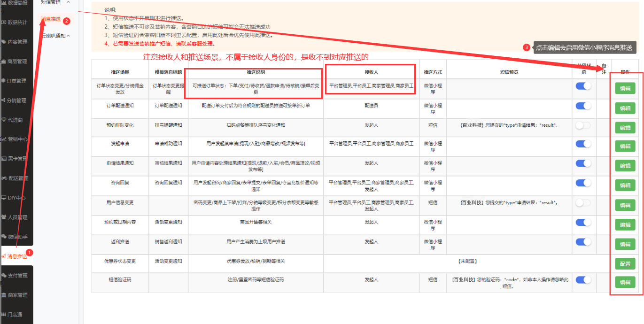Open 微信助手 sidebar item

[x=17, y=237]
